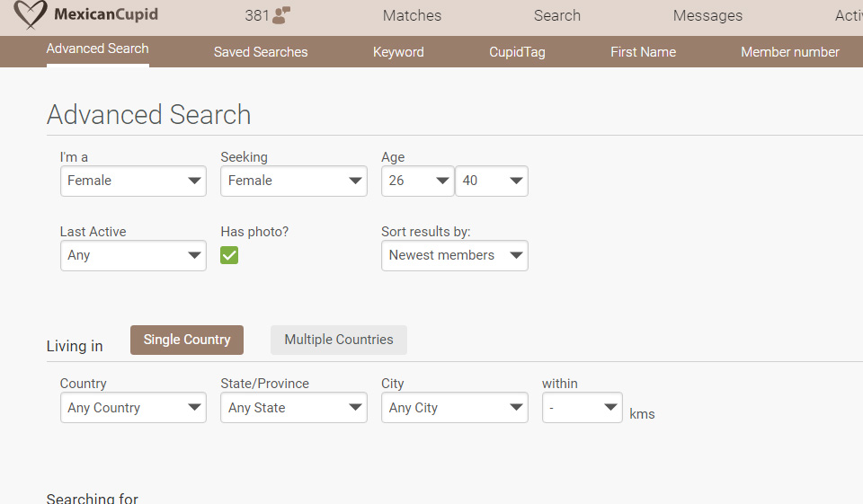The height and width of the screenshot is (504, 863).
Task: Expand the Sort results by dropdown
Action: click(x=454, y=256)
